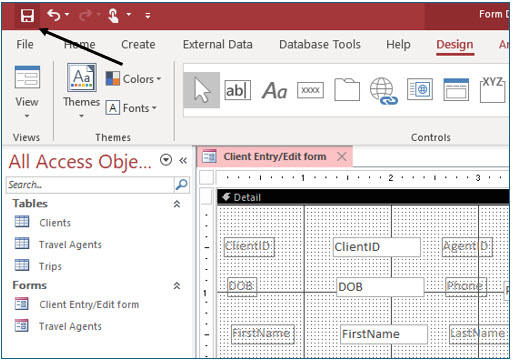Viewport: 514px width, 360px height.
Task: Select the Design ribbon tab
Action: click(x=455, y=44)
